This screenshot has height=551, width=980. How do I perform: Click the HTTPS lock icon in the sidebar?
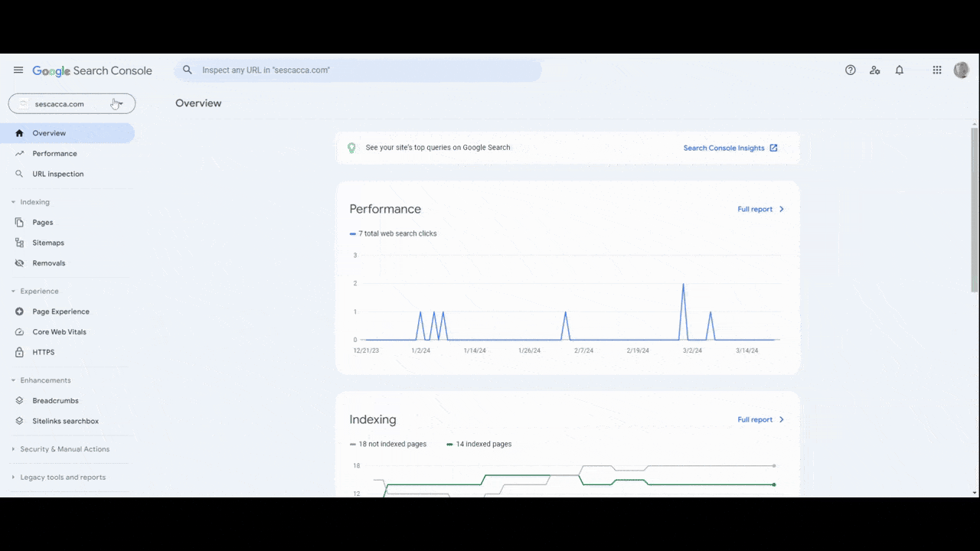[x=19, y=352]
